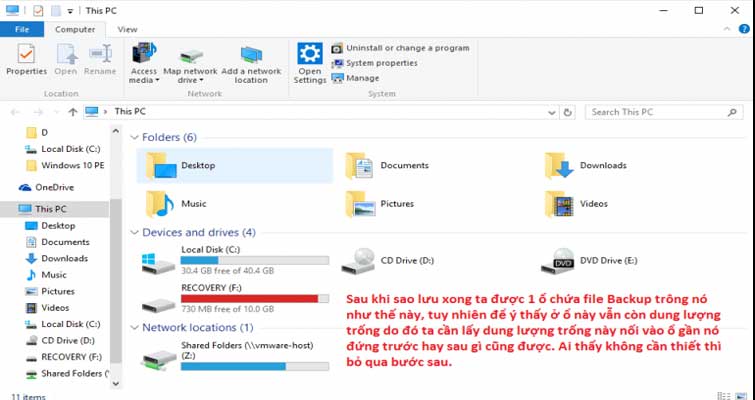This screenshot has width=755, height=400.
Task: Click Add a network location
Action: click(x=251, y=65)
